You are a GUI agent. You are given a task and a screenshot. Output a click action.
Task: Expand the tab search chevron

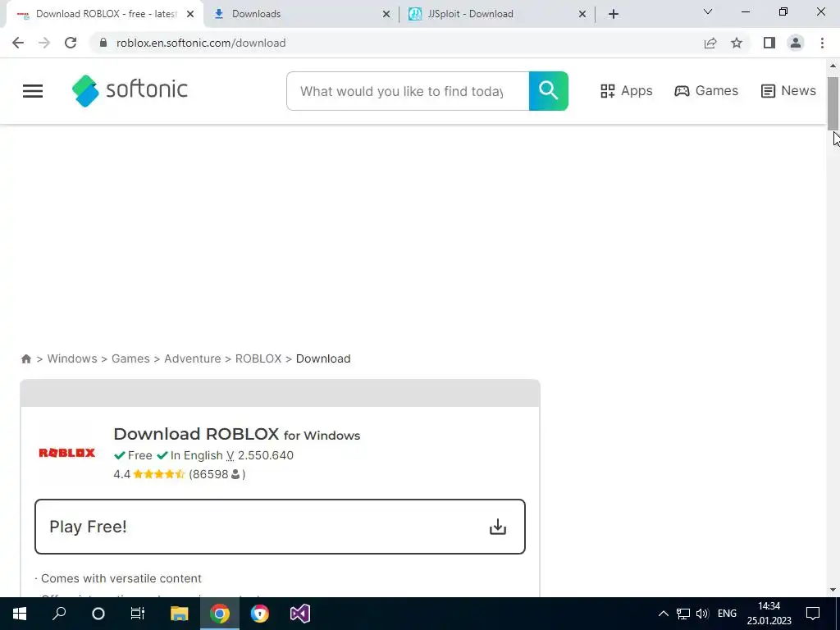tap(708, 11)
